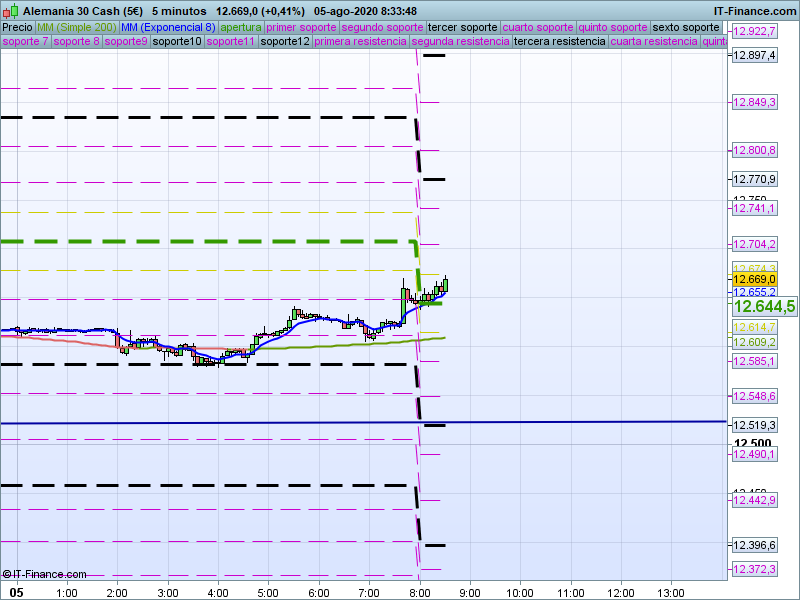800x600 pixels.
Task: Click the © IT-Finance.com watermark link
Action: (44, 574)
